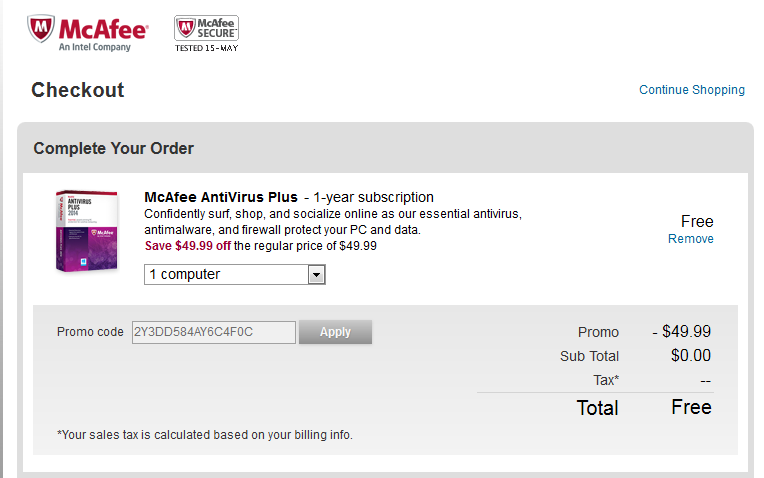Open the AntiVirus Plus product box image
Viewport: 764px width, 478px height.
click(x=87, y=231)
